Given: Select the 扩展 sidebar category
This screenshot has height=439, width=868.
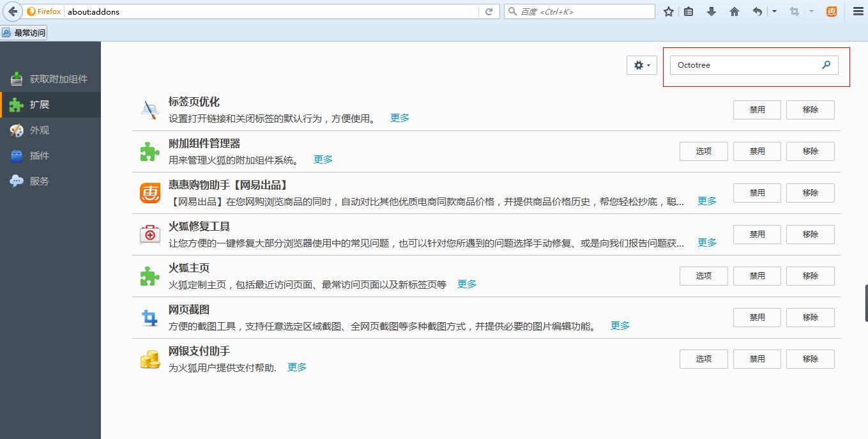Looking at the screenshot, I should pos(50,105).
